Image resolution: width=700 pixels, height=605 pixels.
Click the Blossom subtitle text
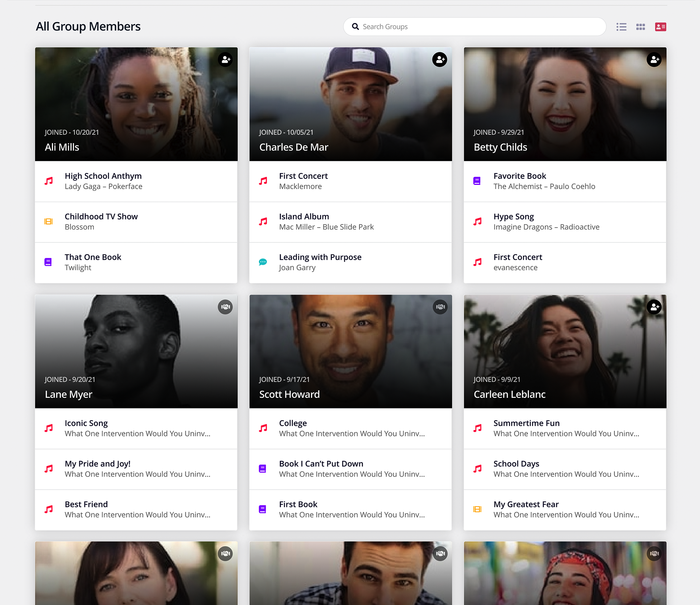(x=79, y=227)
